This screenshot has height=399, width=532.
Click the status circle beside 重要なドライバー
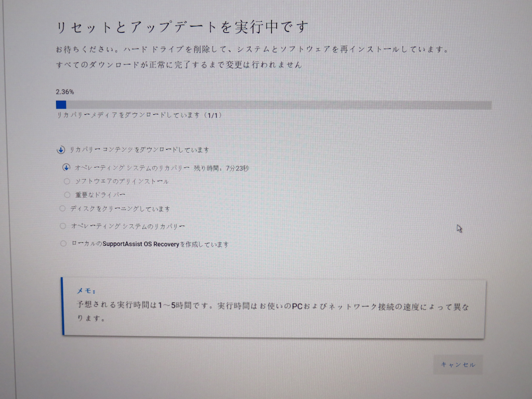[x=67, y=194]
